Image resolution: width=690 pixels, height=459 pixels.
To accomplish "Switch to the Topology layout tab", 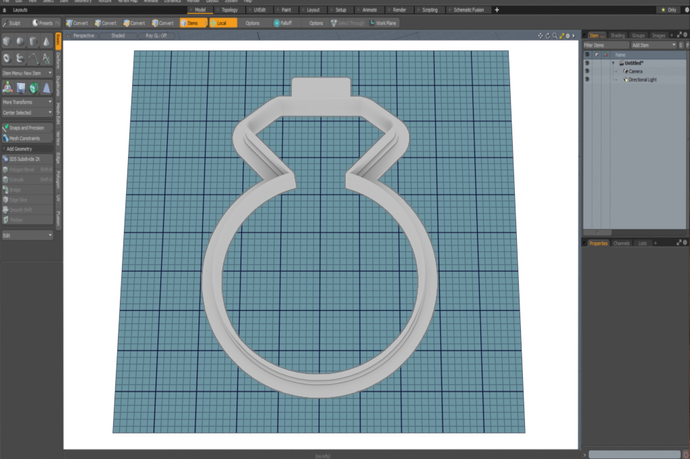I will (229, 10).
